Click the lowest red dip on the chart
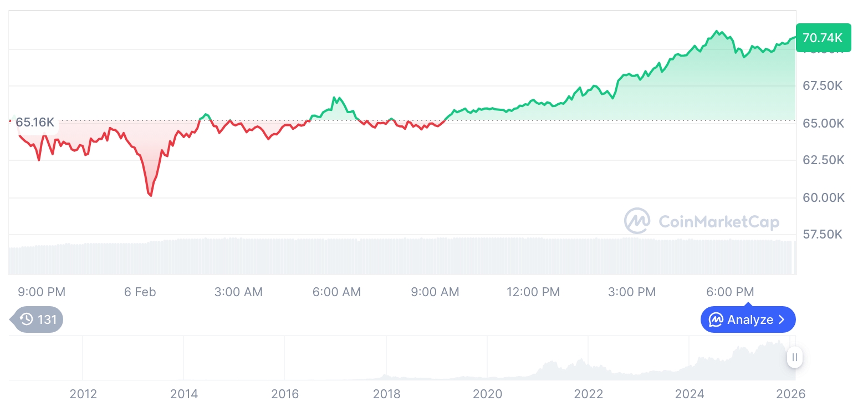 click(150, 195)
